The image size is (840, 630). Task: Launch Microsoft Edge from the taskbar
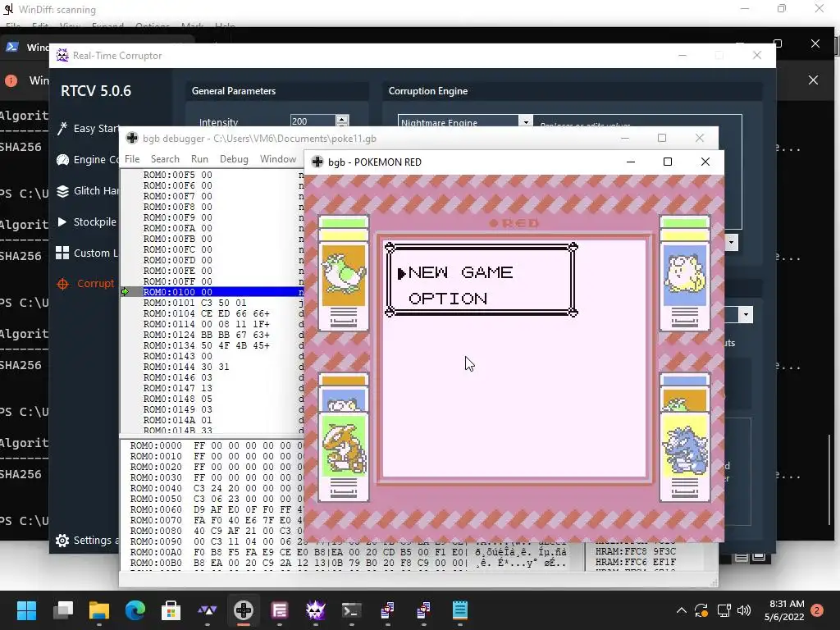[135, 610]
